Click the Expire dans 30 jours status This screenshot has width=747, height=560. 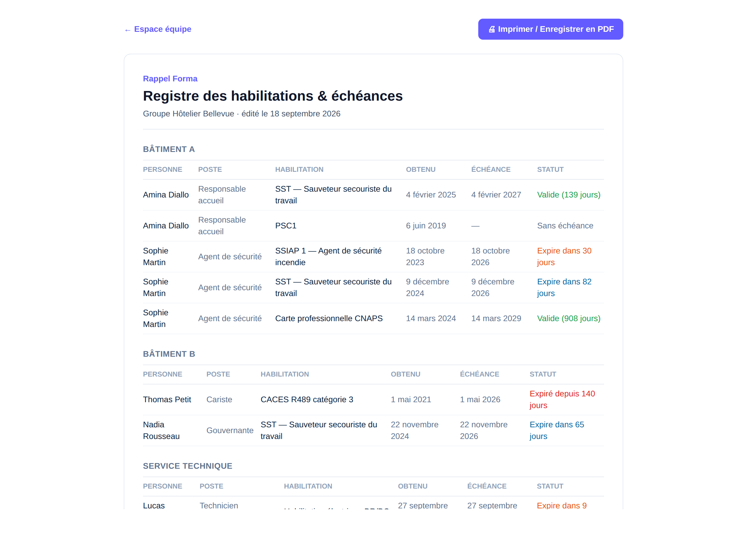click(x=564, y=257)
